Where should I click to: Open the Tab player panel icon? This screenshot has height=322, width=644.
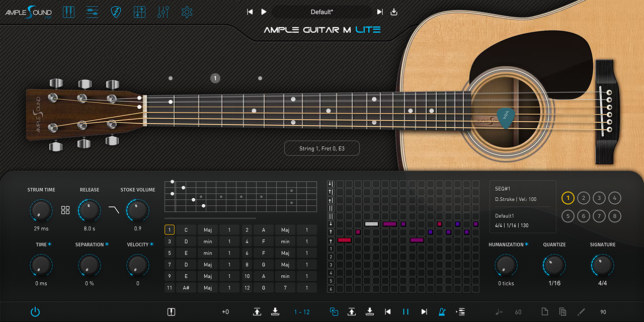140,12
